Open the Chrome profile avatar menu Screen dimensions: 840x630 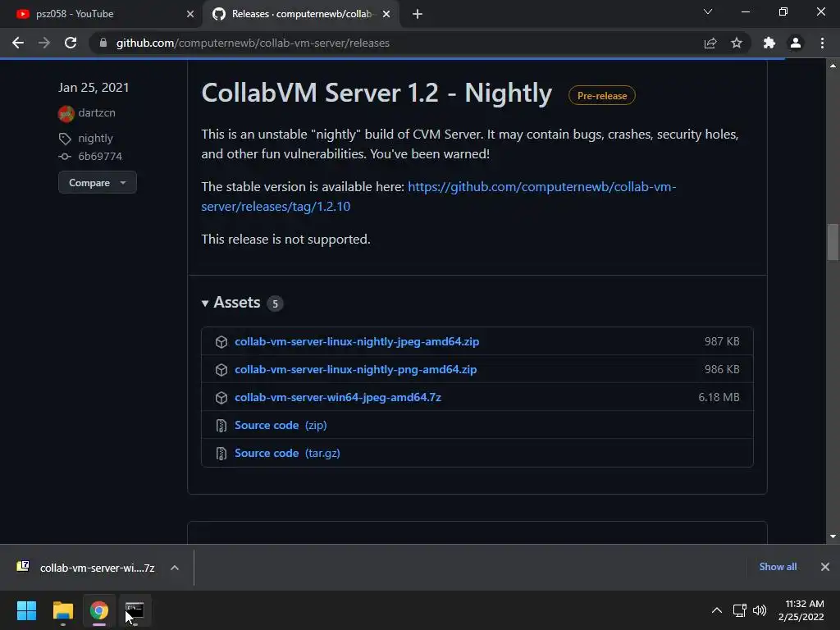click(x=796, y=43)
